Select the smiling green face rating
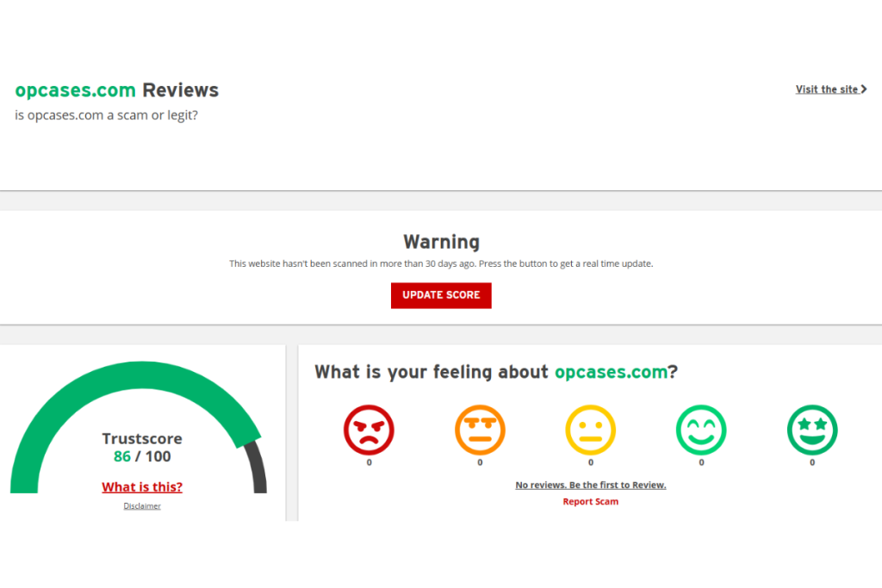This screenshot has height=588, width=882. [x=701, y=430]
